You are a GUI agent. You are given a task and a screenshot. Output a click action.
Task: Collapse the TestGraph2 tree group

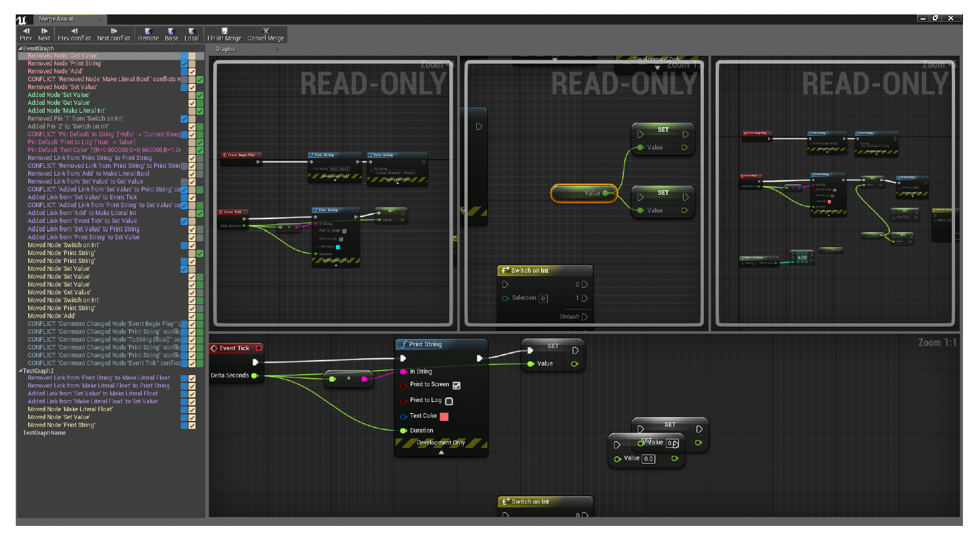[x=20, y=371]
